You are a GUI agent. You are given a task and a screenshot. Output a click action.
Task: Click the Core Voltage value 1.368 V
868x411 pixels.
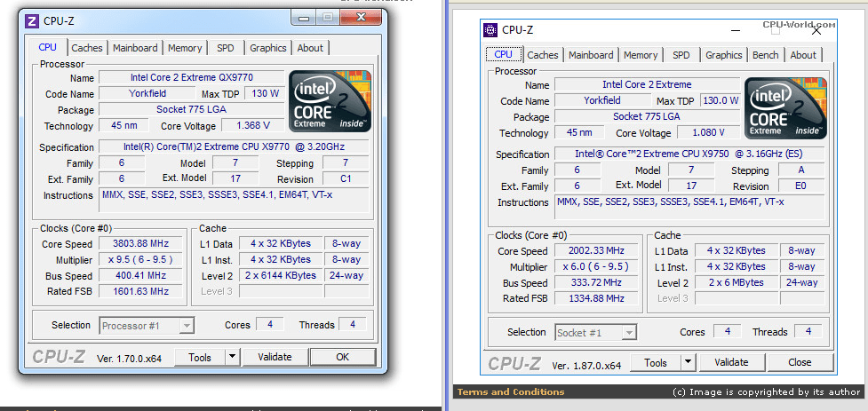pyautogui.click(x=253, y=125)
